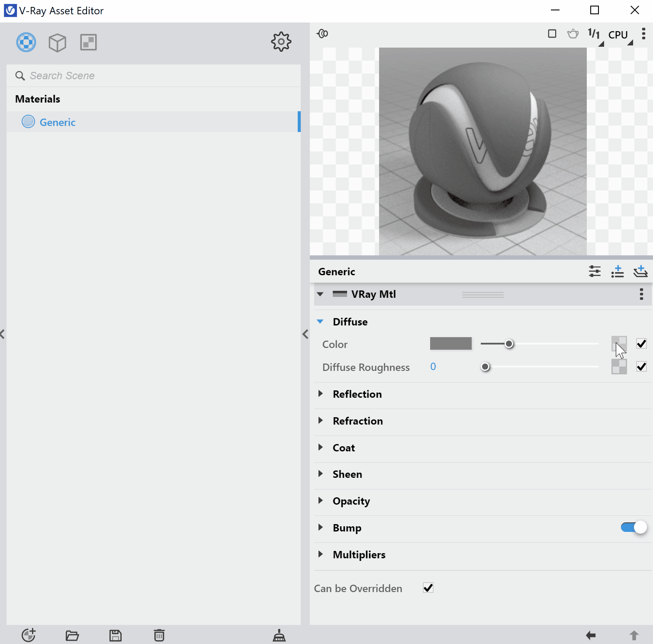Click the Add Attribute list icon
Screen dimensions: 653x644
tap(618, 271)
